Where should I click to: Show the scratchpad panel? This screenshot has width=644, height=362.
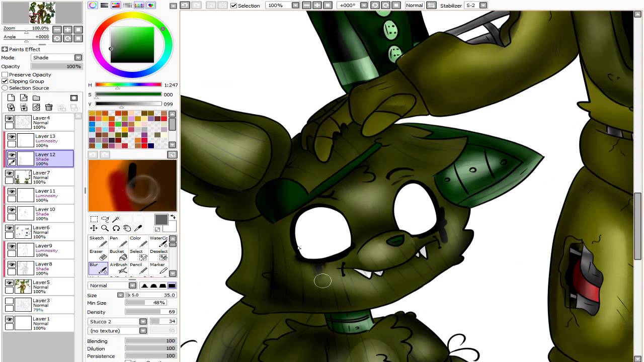click(x=150, y=5)
